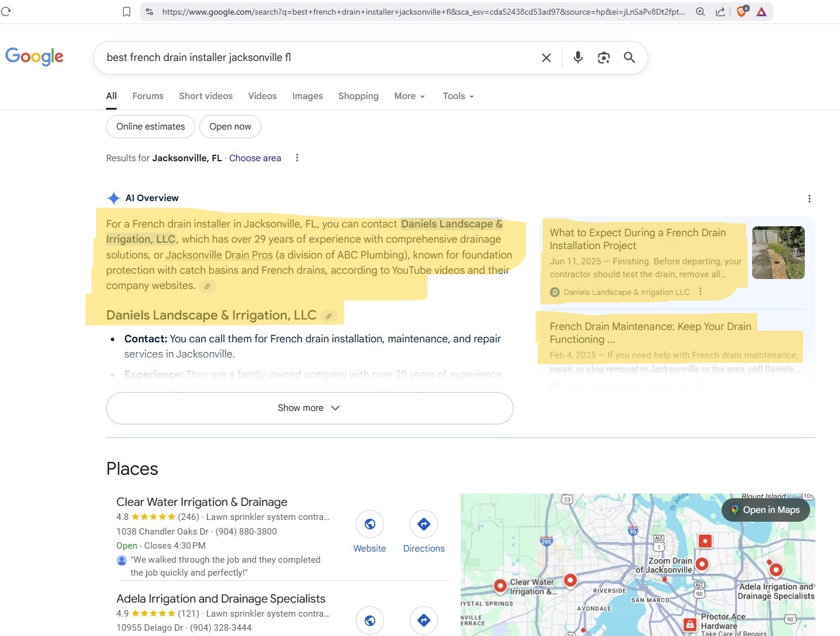Click the French drain article thumbnail image
840x636 pixels.
(x=778, y=253)
